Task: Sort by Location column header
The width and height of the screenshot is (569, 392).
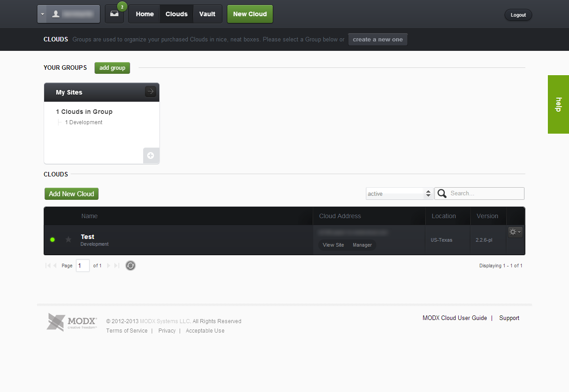Action: [x=444, y=216]
